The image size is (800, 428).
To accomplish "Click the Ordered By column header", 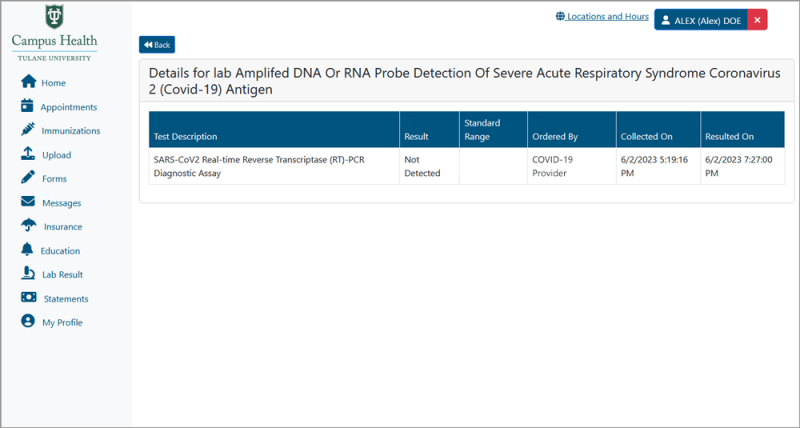I will click(572, 130).
